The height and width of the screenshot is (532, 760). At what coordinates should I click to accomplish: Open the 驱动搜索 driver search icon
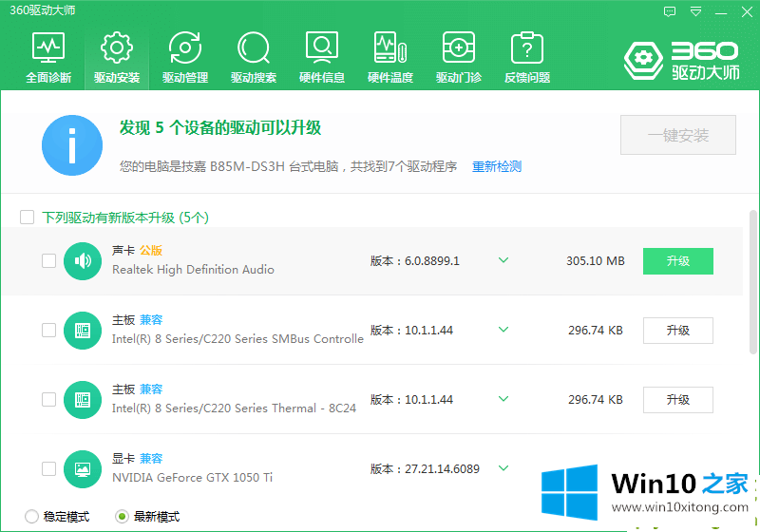point(254,47)
